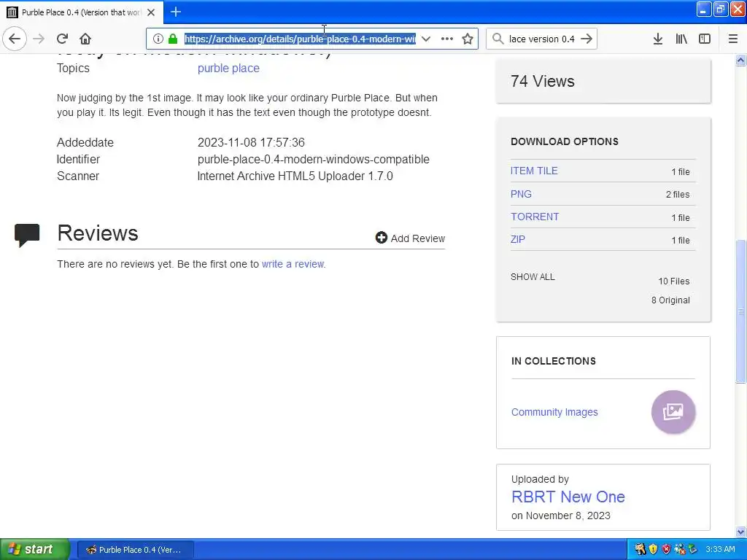Select Purble Place taskbar window button

tap(135, 550)
